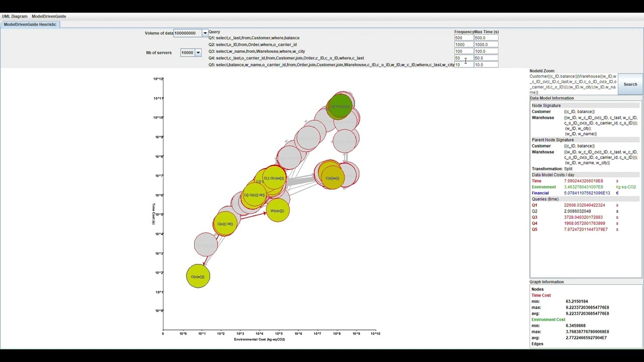Click the Q1 query text
This screenshot has height=362, width=644.
(254, 38)
